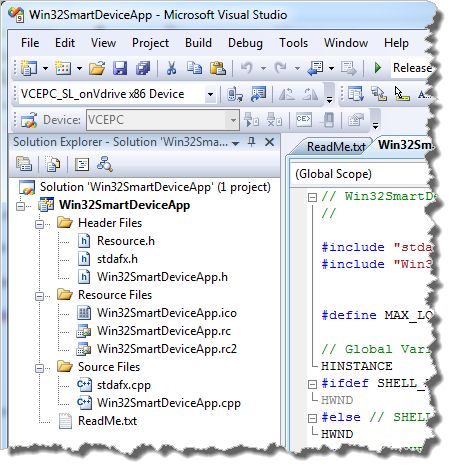Open the Tools menu
Screen dimensions: 456x472
pyautogui.click(x=293, y=43)
